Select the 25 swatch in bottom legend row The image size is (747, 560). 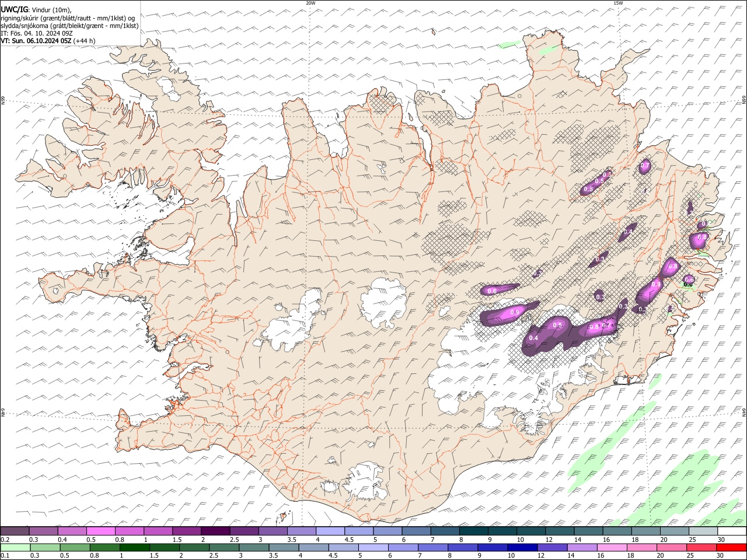[x=701, y=547]
